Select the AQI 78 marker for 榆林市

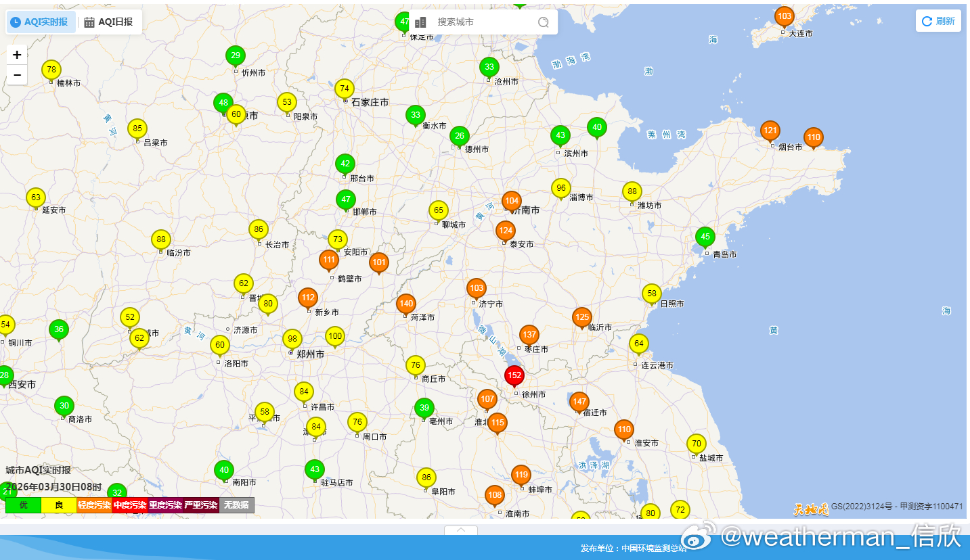coord(51,70)
